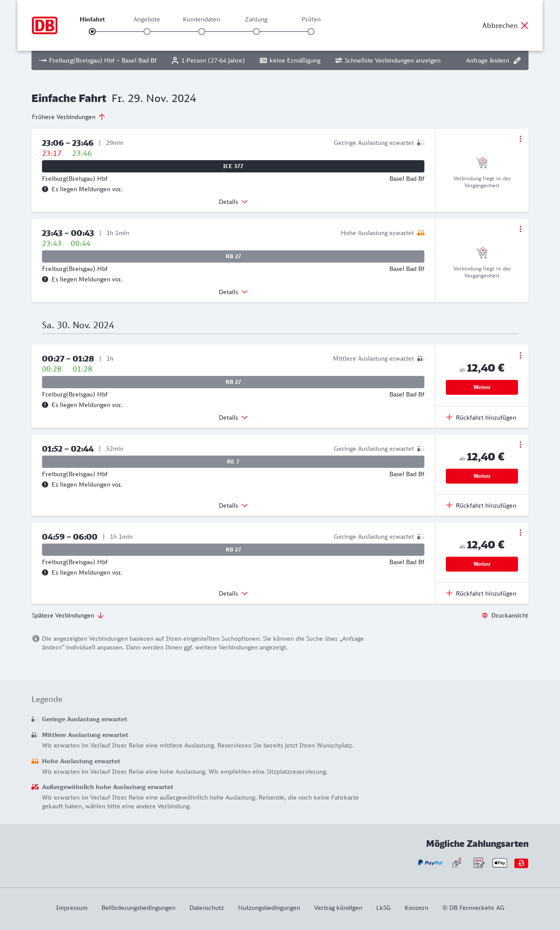Open three-dot menu for ICE 377 connection
This screenshot has width=560, height=930.
pyautogui.click(x=520, y=139)
